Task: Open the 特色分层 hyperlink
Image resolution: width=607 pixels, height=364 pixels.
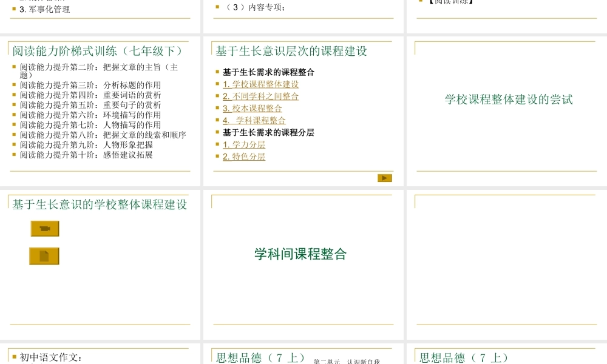Action: point(245,157)
